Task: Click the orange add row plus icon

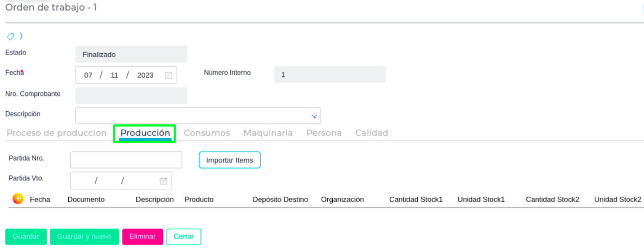Action: click(18, 199)
